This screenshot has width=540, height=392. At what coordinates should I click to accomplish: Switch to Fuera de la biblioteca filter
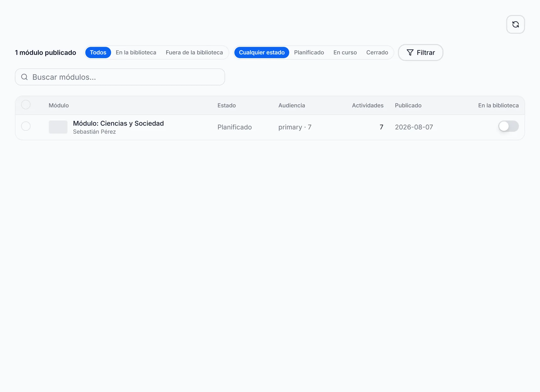(x=194, y=52)
